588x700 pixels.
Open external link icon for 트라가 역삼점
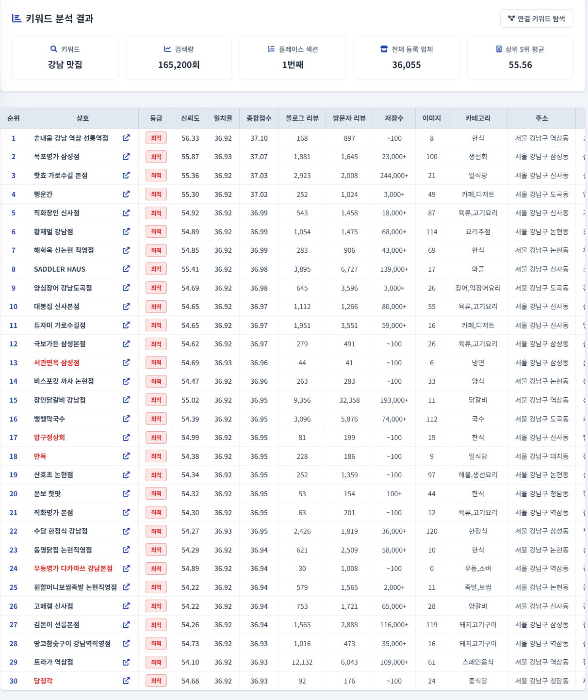tap(126, 662)
